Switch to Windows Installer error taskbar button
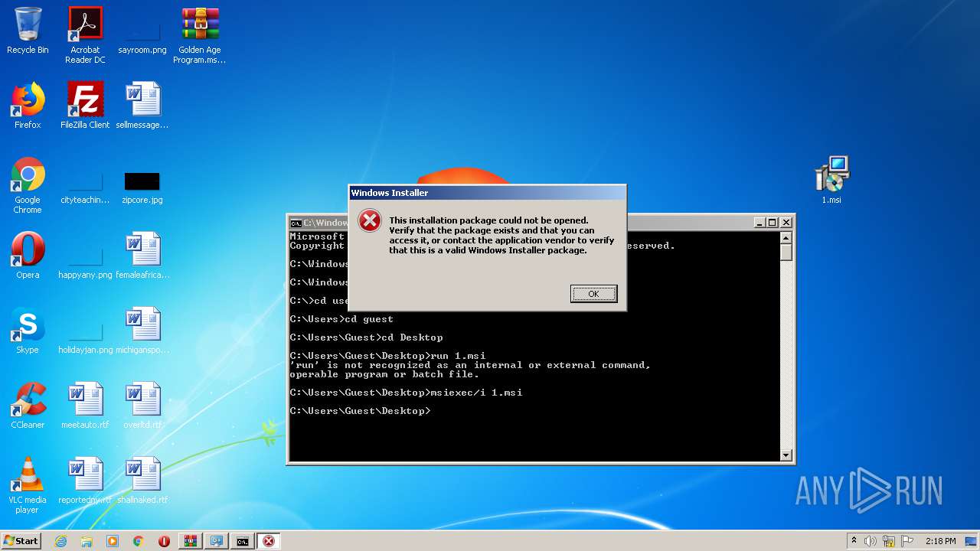Screen dimensions: 980x551 269,541
